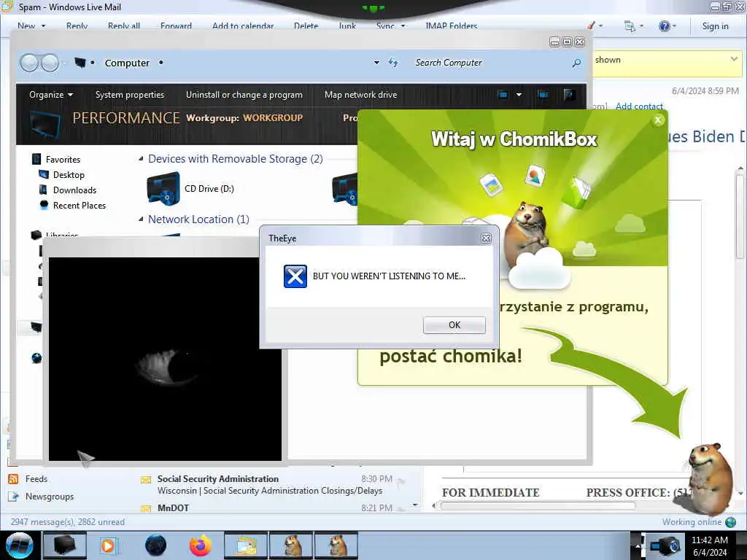Image resolution: width=747 pixels, height=560 pixels.
Task: Click the Working online status globe icon
Action: (x=731, y=522)
